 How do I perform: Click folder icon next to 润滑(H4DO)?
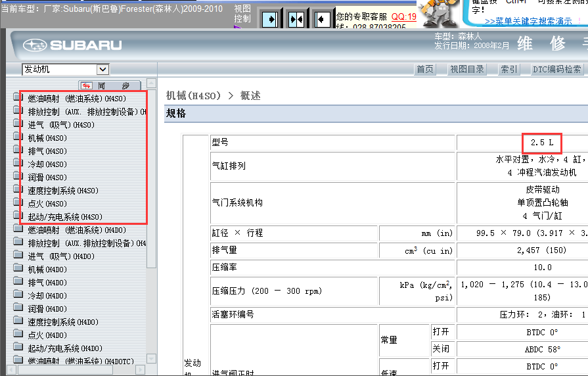18,308
